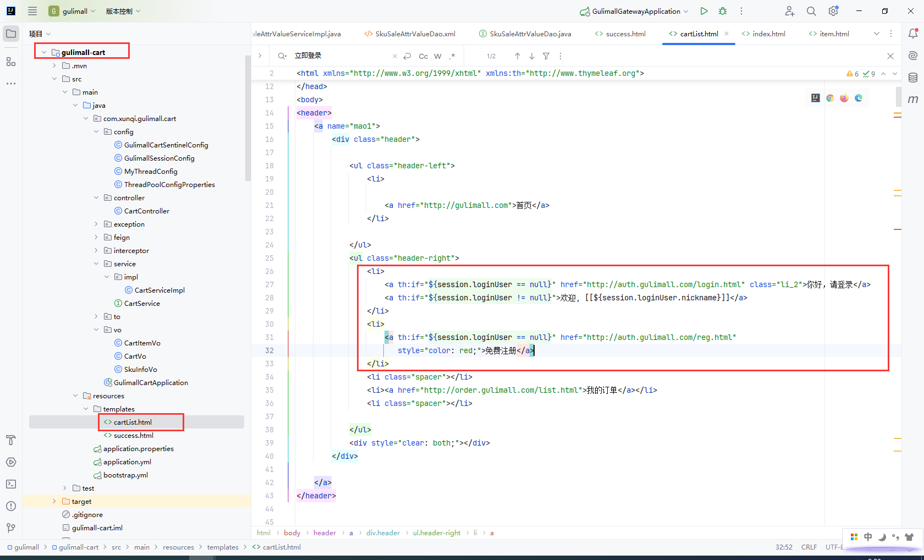Click the 32:52 caret position indicator
The height and width of the screenshot is (560, 924).
tap(784, 547)
